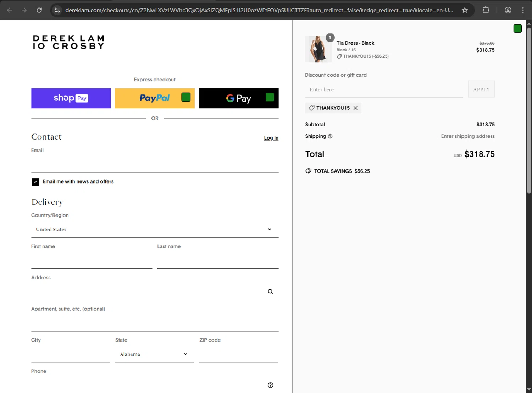Open the Country/Region dropdown
532x393 pixels.
point(155,229)
